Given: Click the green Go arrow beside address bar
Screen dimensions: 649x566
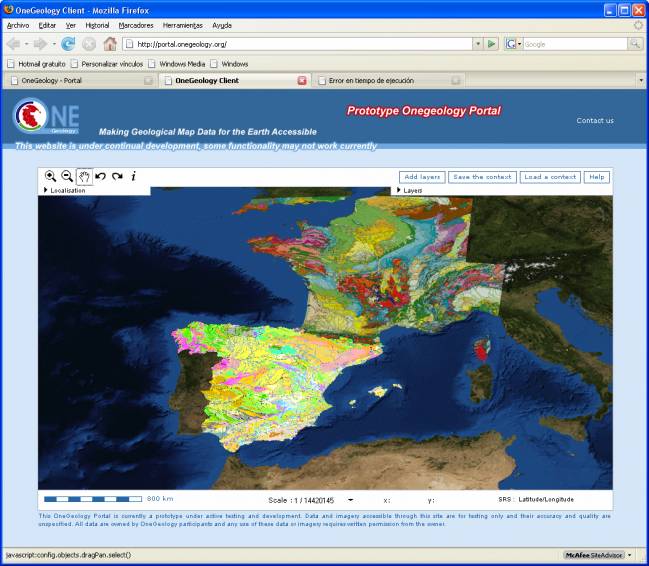Looking at the screenshot, I should pyautogui.click(x=491, y=43).
